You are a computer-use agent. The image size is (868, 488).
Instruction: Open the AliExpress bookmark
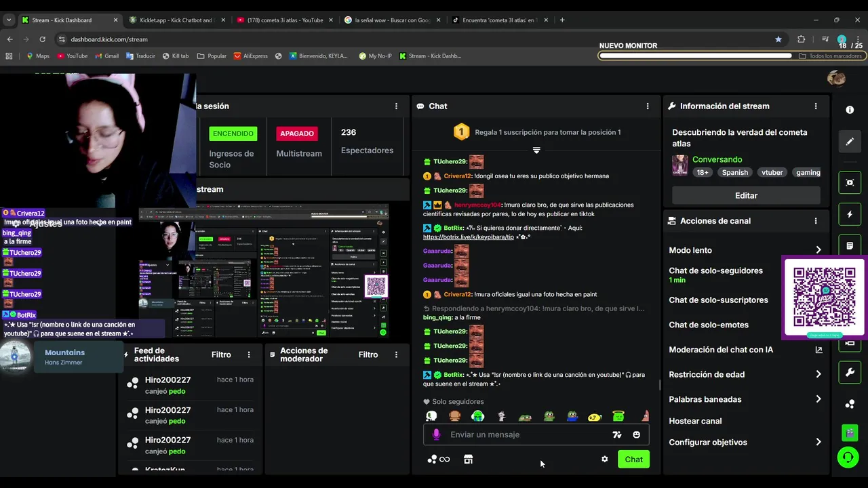tap(250, 56)
